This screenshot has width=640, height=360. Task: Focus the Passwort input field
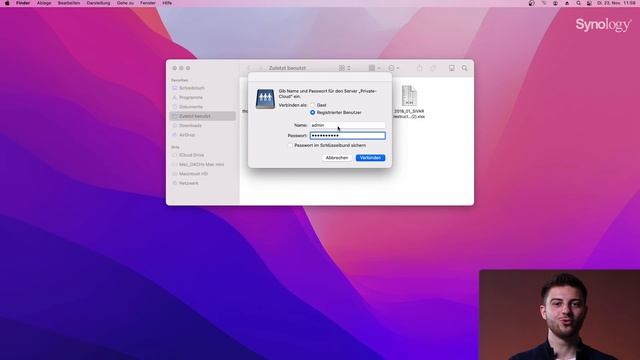point(347,136)
